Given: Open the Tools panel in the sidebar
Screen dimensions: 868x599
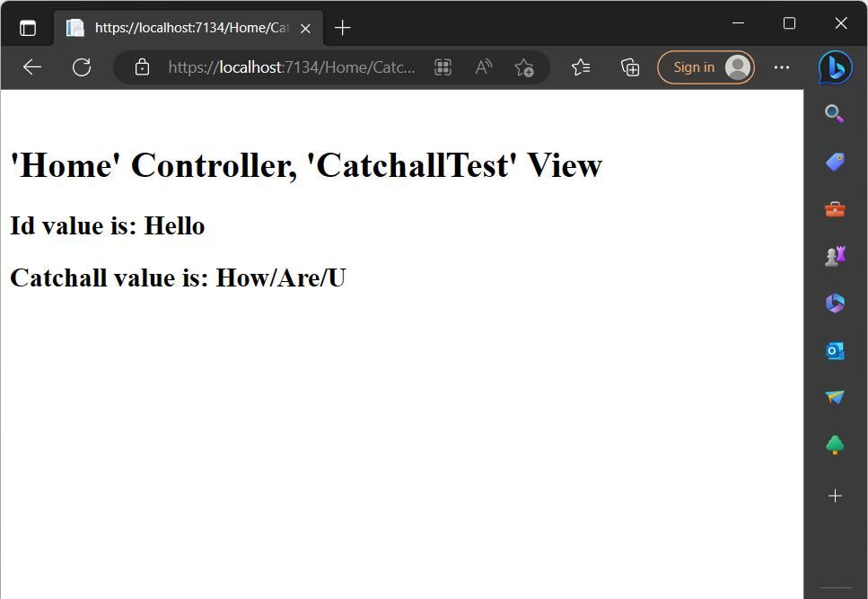Looking at the screenshot, I should [x=835, y=208].
